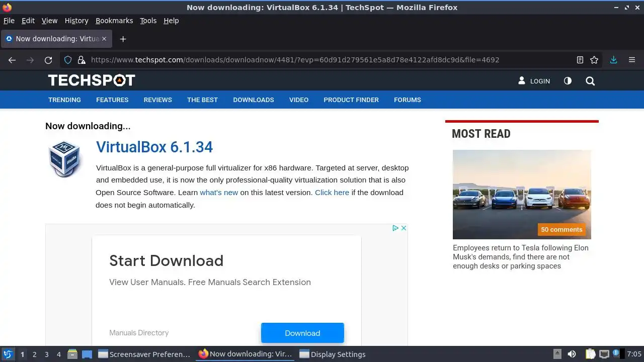This screenshot has height=362, width=644.
Task: Open PRODUCT FINDER page
Action: [x=351, y=100]
